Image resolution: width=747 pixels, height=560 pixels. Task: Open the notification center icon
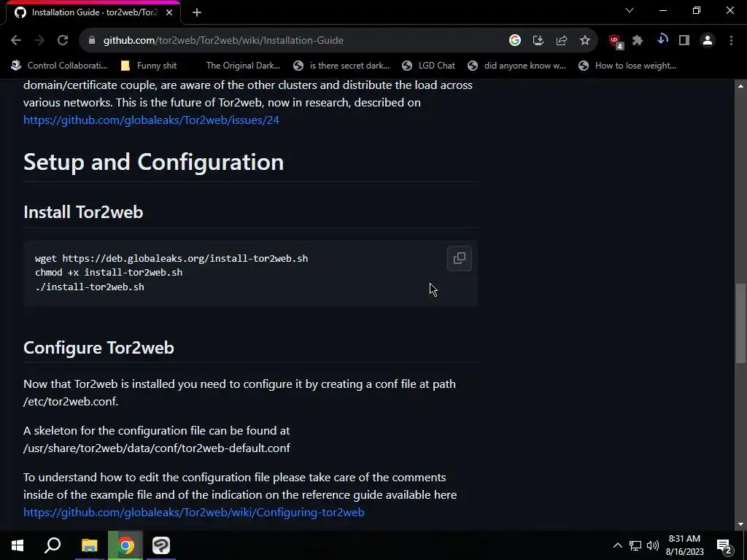click(x=724, y=545)
